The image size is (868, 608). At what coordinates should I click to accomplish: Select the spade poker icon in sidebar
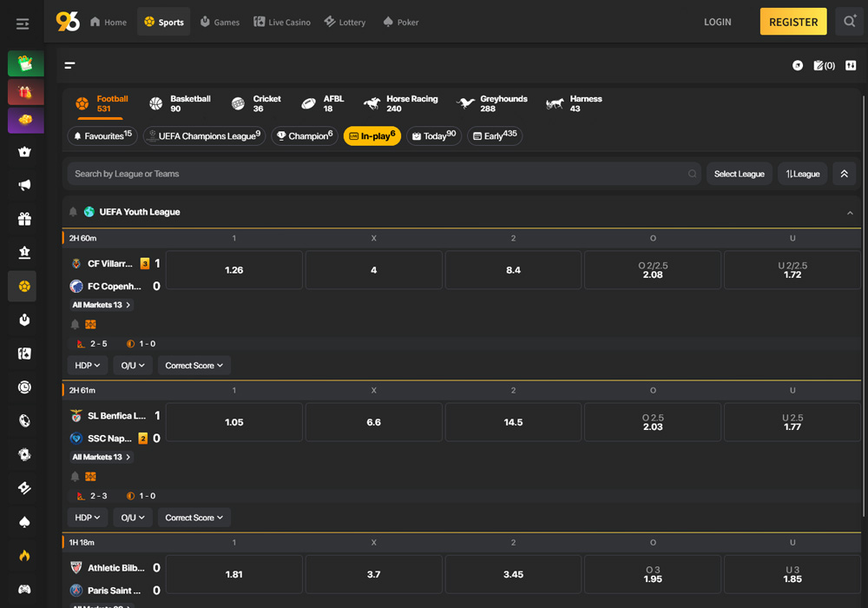coord(24,522)
